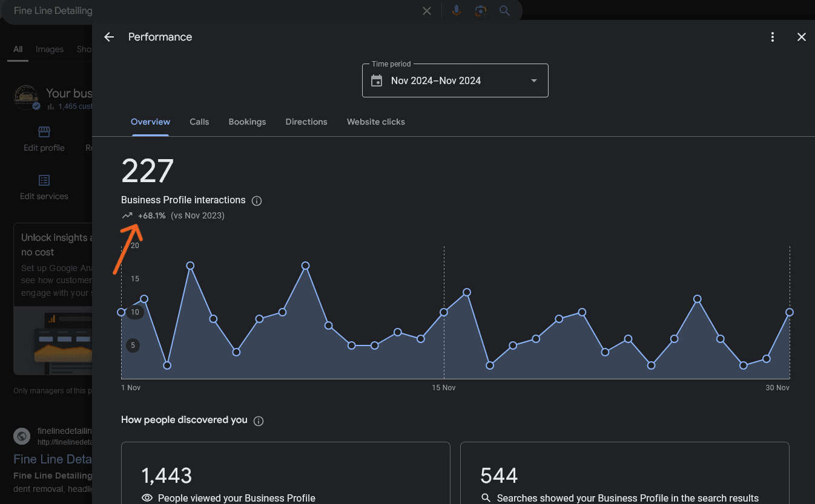This screenshot has height=504, width=815.
Task: Show info for How people discovered you
Action: 259,421
